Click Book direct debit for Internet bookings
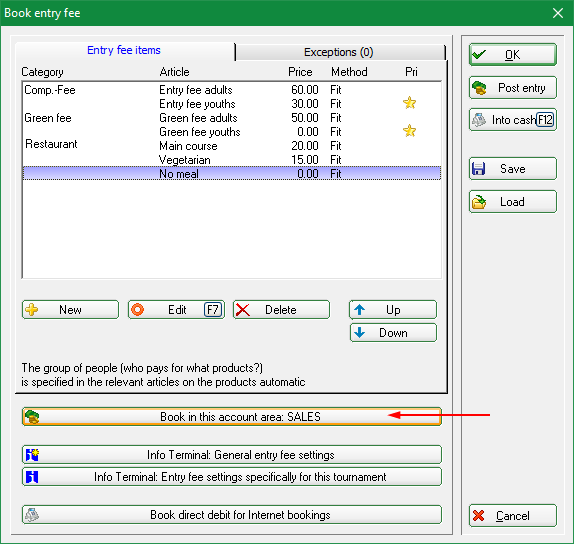This screenshot has width=574, height=544. point(232,515)
